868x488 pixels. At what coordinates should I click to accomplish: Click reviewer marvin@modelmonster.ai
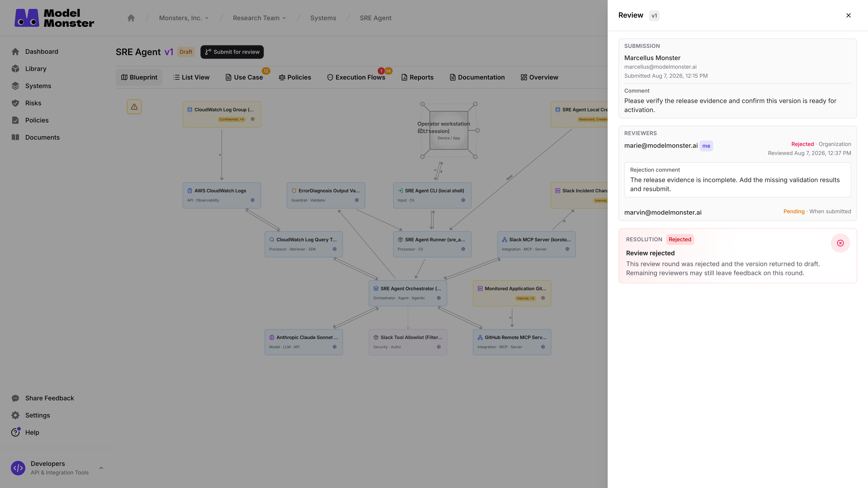(663, 213)
